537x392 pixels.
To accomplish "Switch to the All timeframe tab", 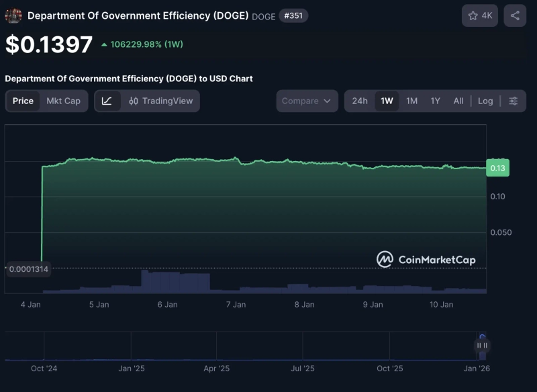I will (x=458, y=101).
